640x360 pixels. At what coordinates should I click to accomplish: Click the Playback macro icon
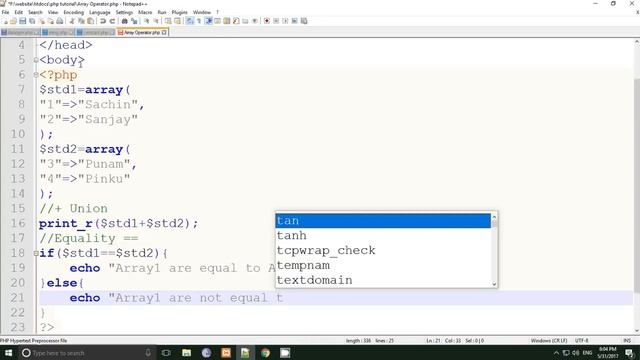pyautogui.click(x=285, y=21)
